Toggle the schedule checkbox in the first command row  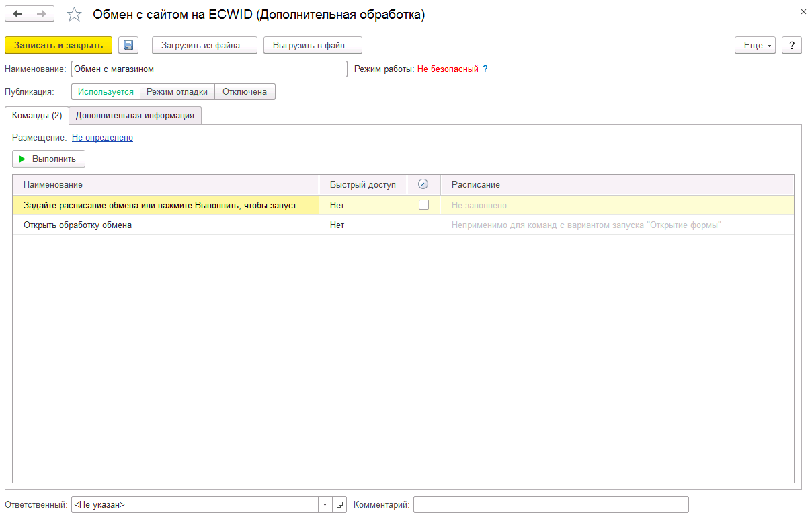point(423,205)
